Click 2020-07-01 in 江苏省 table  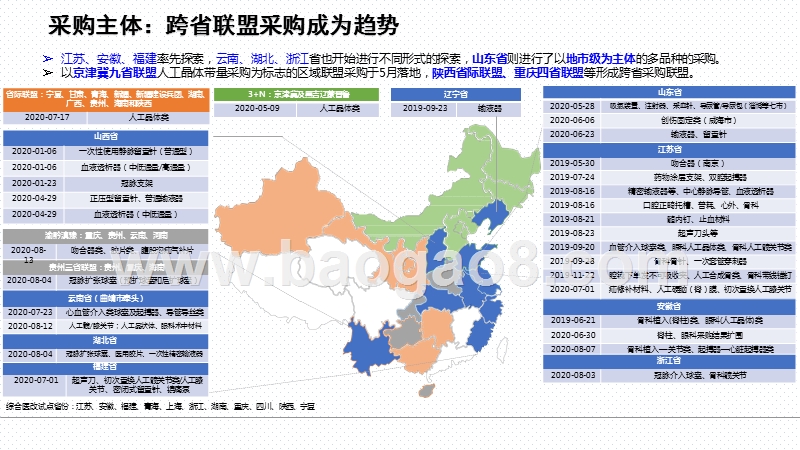(572, 289)
